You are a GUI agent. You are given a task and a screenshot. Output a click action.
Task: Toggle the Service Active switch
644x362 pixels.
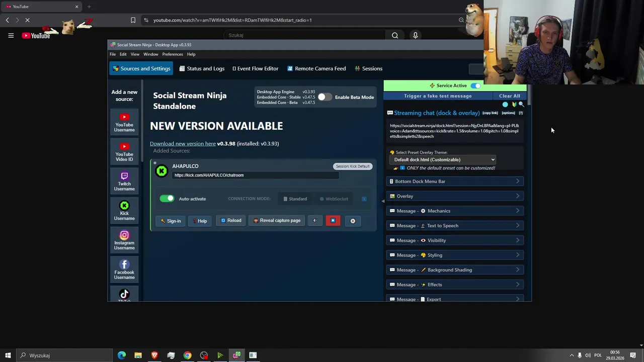(475, 85)
